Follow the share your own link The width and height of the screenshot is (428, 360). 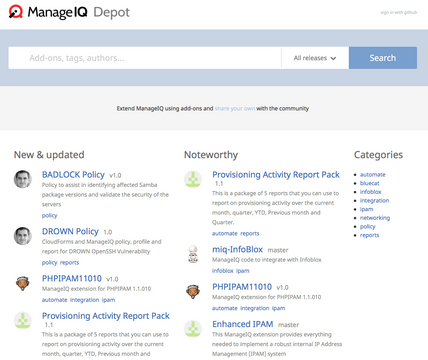[235, 108]
